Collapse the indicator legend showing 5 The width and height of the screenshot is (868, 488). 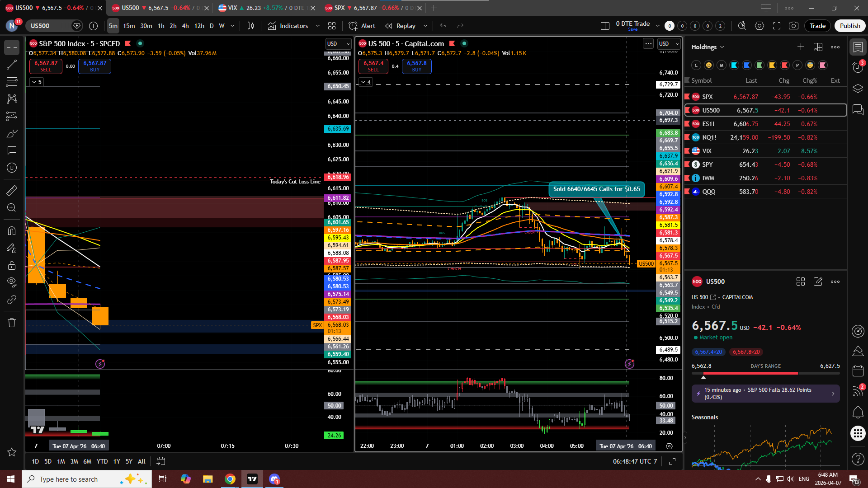click(x=37, y=82)
